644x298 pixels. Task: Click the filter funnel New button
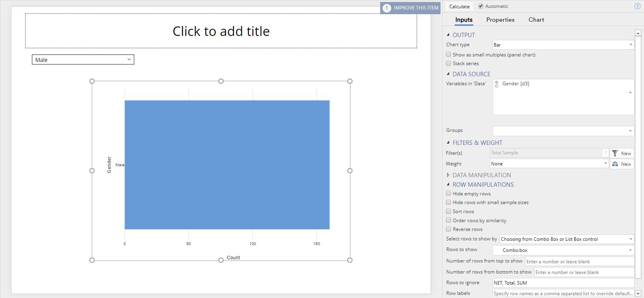click(622, 153)
